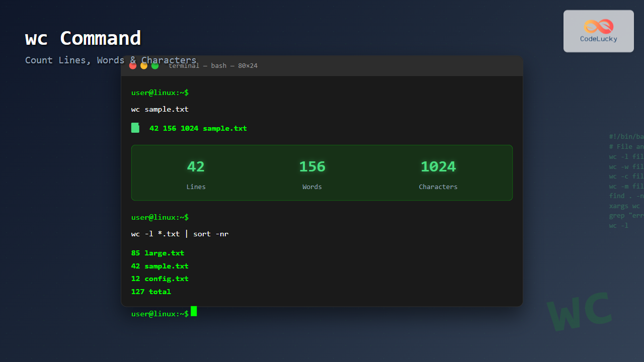Click the '127 total' summary line
This screenshot has height=362, width=644.
coord(151,292)
